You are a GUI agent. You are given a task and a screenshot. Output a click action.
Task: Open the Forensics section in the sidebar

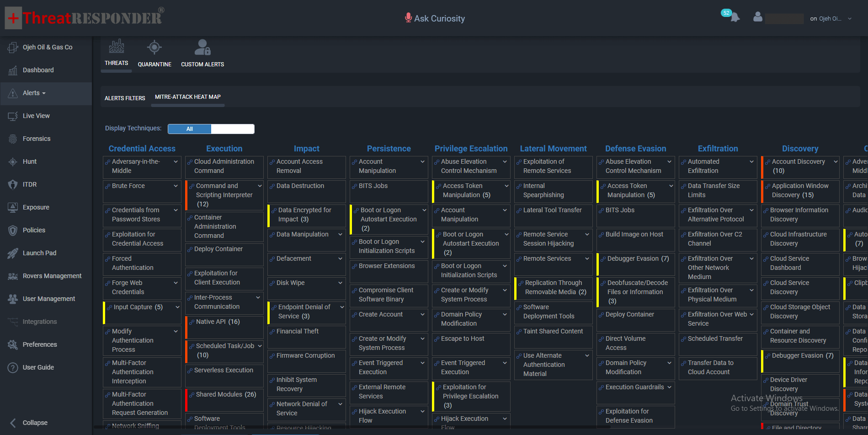point(36,139)
